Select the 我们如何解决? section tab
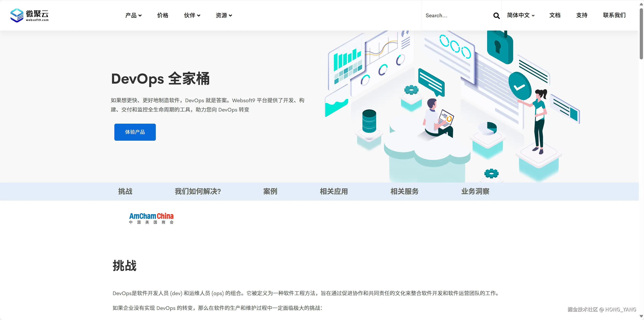 pos(198,191)
